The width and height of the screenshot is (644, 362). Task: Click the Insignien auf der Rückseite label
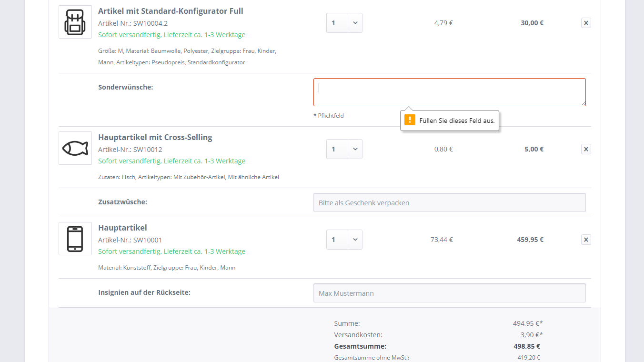(x=144, y=292)
